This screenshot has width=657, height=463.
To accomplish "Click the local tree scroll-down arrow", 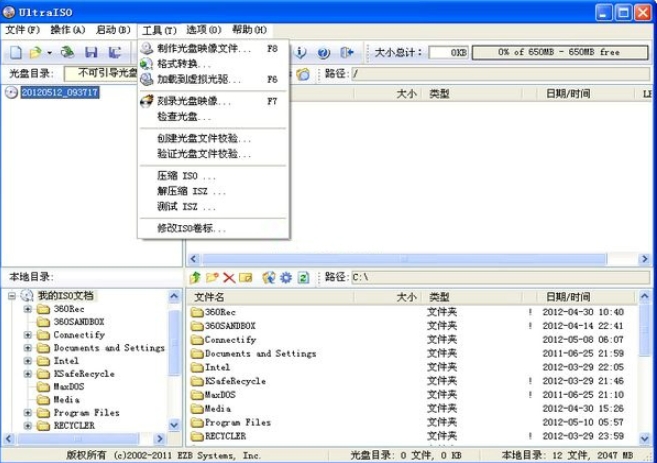I will tap(174, 425).
